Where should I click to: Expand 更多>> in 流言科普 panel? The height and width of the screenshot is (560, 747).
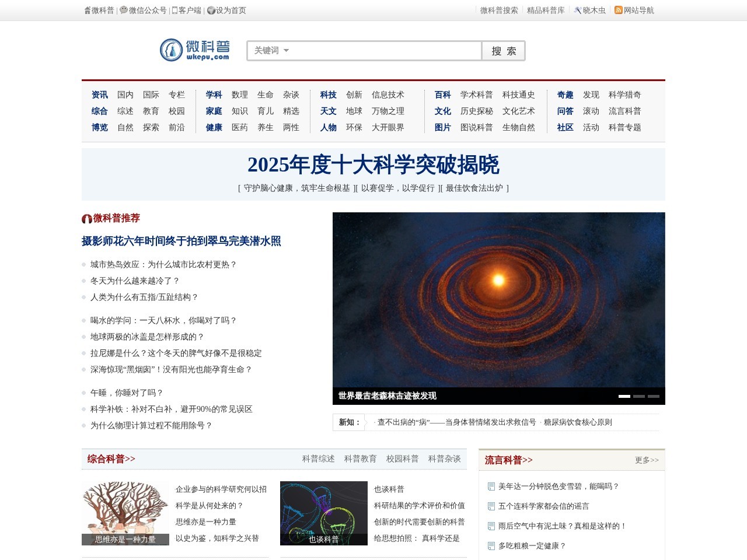pyautogui.click(x=647, y=460)
